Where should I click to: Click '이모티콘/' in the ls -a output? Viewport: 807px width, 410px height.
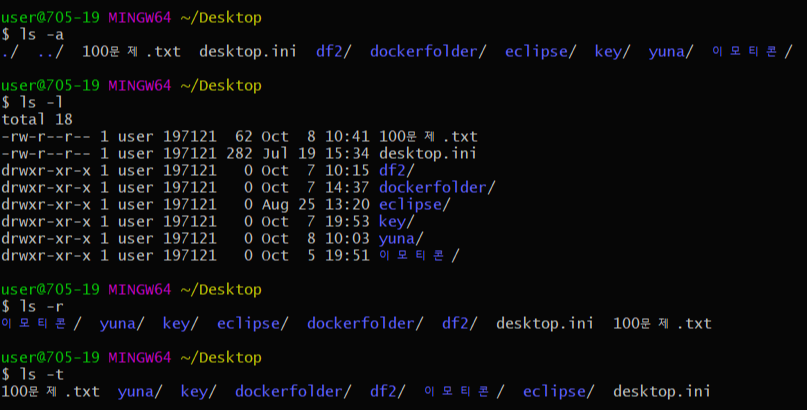pyautogui.click(x=752, y=51)
